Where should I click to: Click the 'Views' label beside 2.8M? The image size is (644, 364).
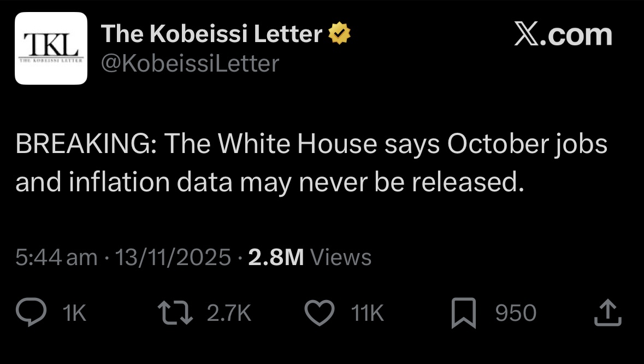point(340,257)
